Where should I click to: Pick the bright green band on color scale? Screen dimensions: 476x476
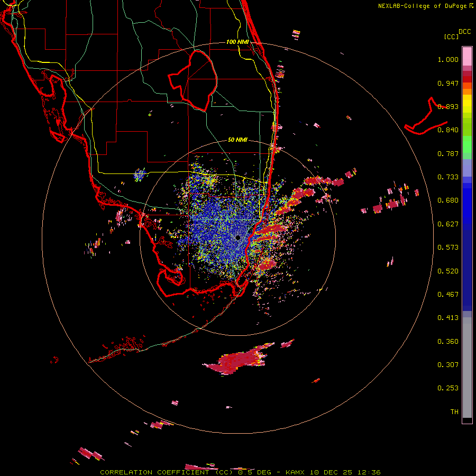coord(467,144)
